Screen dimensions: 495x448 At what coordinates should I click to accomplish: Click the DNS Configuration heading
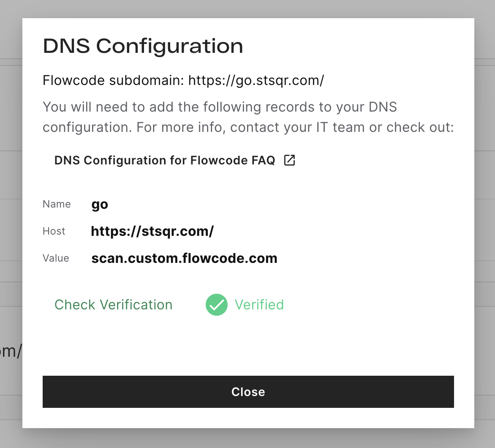tap(143, 46)
